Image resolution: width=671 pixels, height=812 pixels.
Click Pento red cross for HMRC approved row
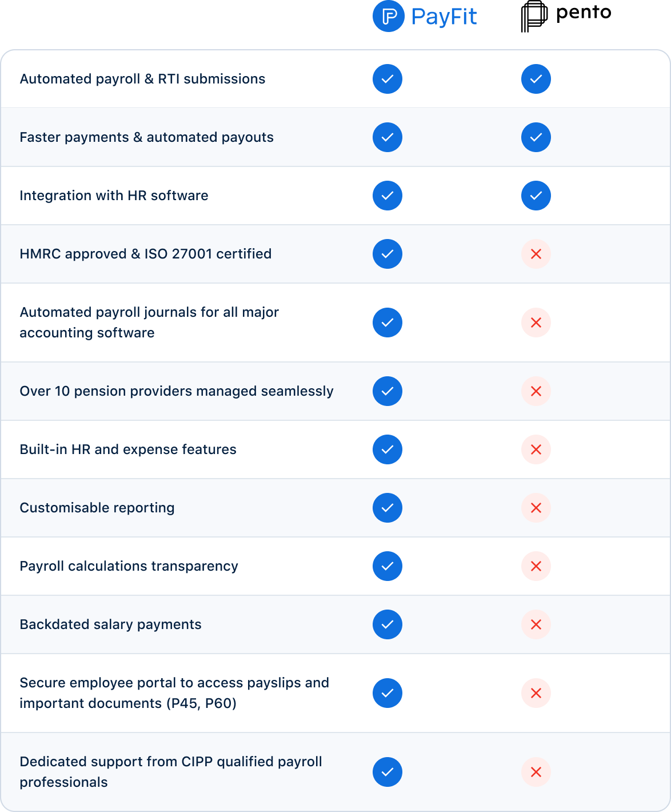click(x=536, y=254)
